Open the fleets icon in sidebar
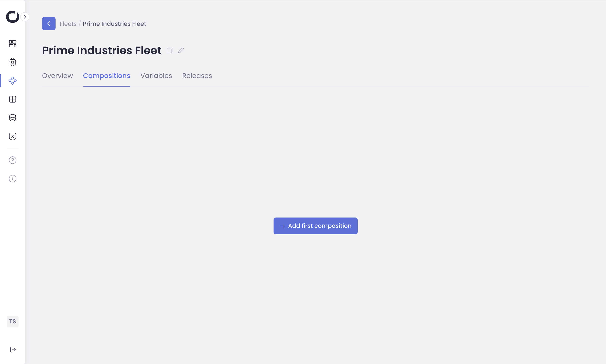Viewport: 606px width, 364px height. 13,81
